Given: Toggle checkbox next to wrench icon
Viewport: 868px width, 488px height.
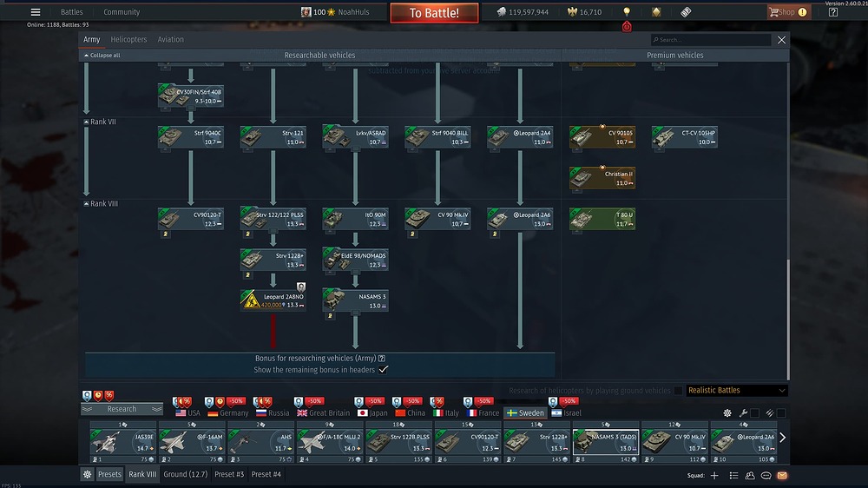Looking at the screenshot, I should point(754,413).
